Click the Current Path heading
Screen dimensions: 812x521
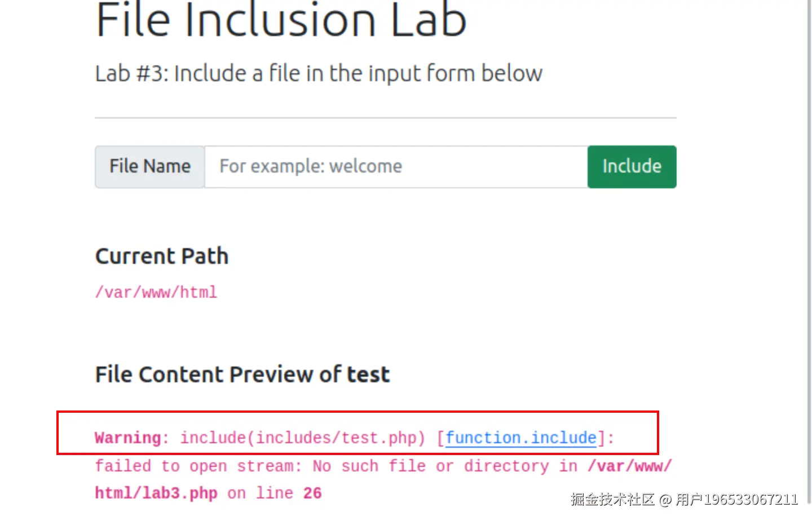click(x=162, y=256)
